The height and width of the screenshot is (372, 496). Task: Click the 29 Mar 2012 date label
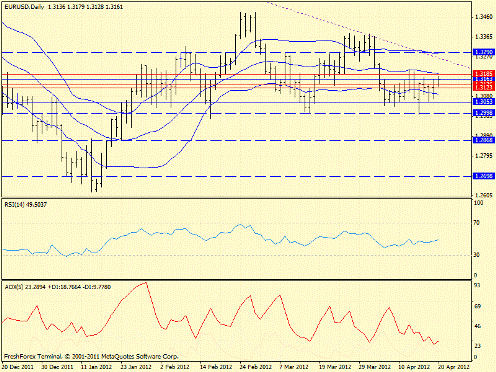click(374, 367)
